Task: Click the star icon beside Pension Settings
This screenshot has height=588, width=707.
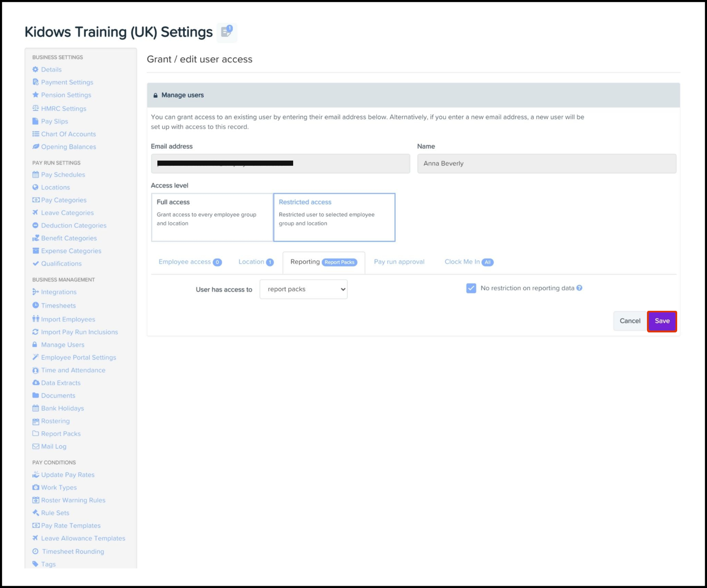Action: (x=35, y=95)
